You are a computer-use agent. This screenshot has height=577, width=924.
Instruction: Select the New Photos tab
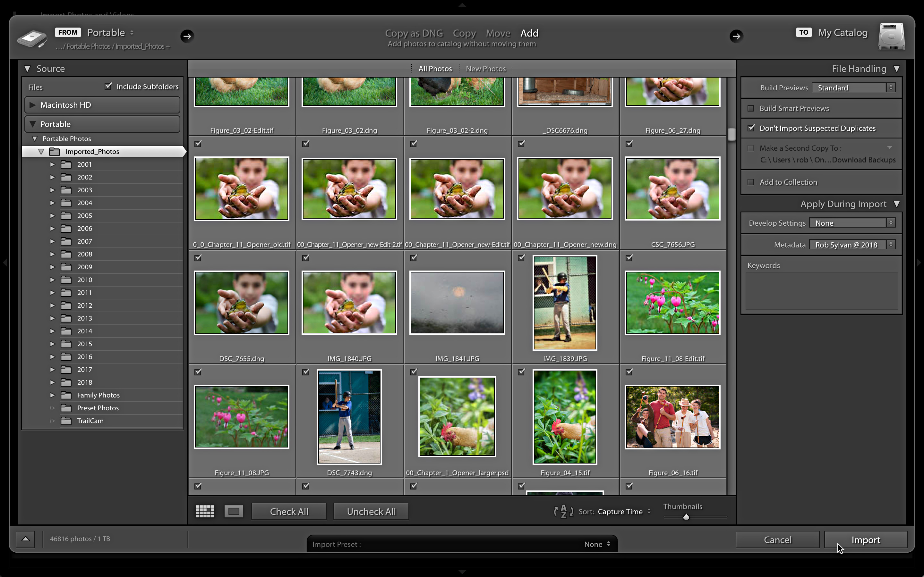coord(486,69)
